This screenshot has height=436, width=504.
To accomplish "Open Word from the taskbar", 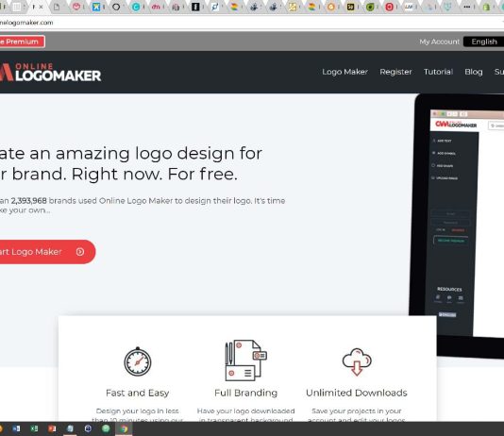I will pyautogui.click(x=16, y=429).
